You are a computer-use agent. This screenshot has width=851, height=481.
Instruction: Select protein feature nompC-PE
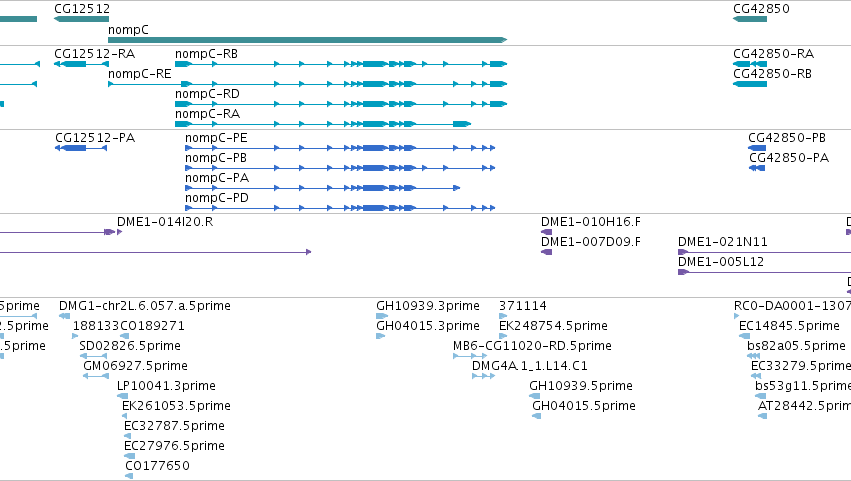pyautogui.click(x=340, y=148)
